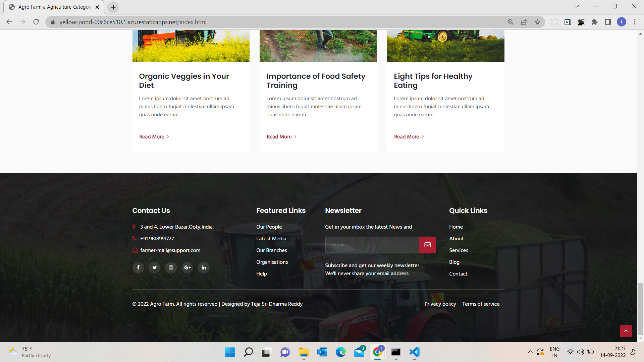Image resolution: width=644 pixels, height=362 pixels.
Task: Open the Latest Media featured link
Action: [x=271, y=239]
